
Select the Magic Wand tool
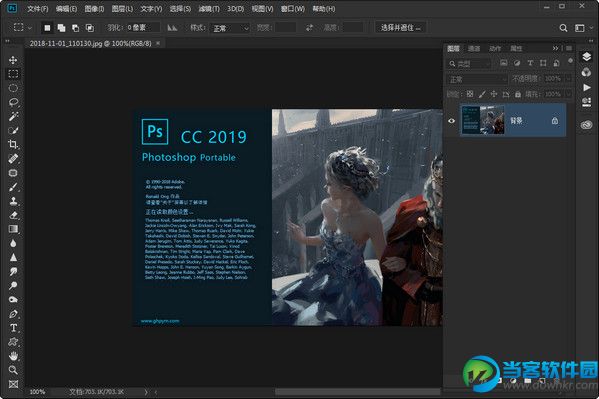(x=13, y=116)
